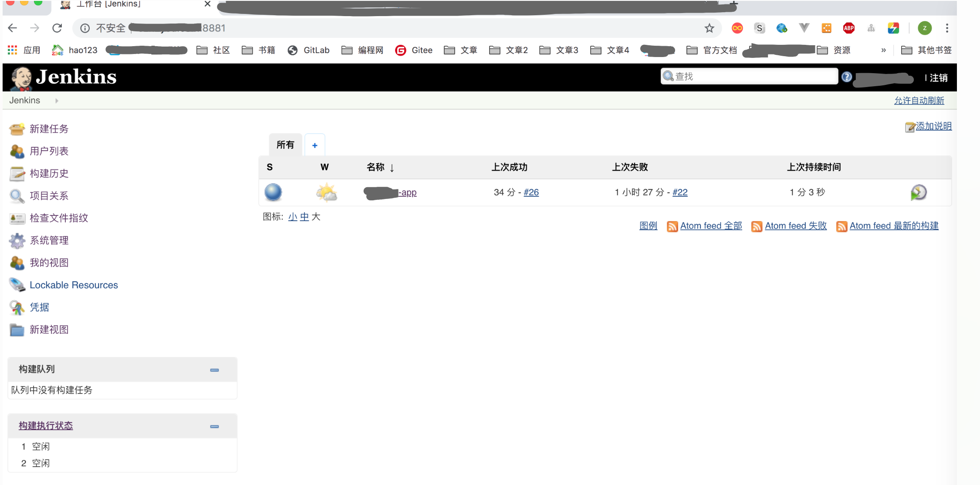Click the 新建任务 new item icon
This screenshot has width=980, height=485.
pyautogui.click(x=17, y=129)
